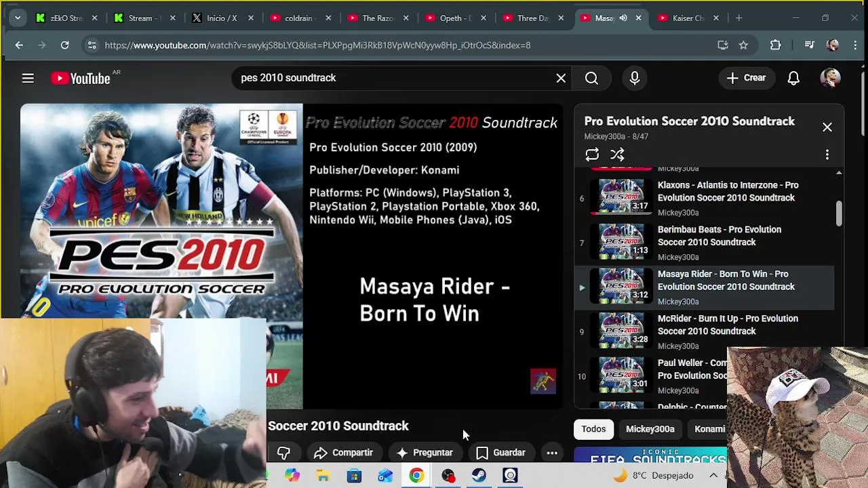This screenshot has height=488, width=868.
Task: Toggle playlist loop
Action: [x=592, y=155]
